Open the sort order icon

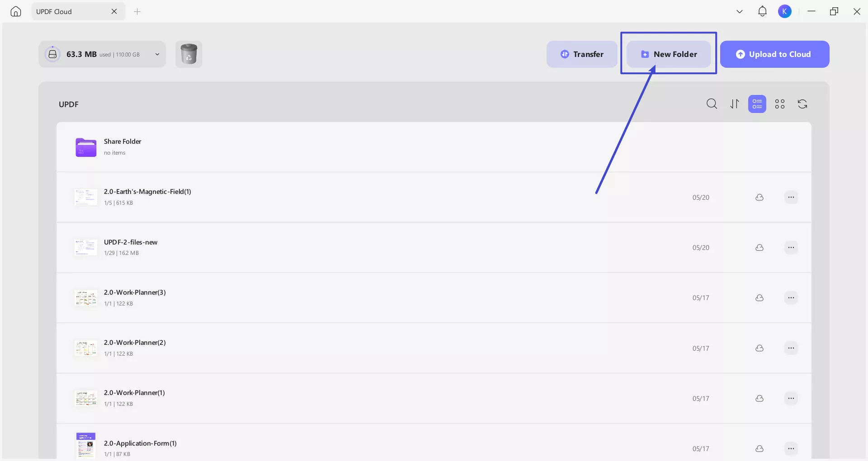735,104
